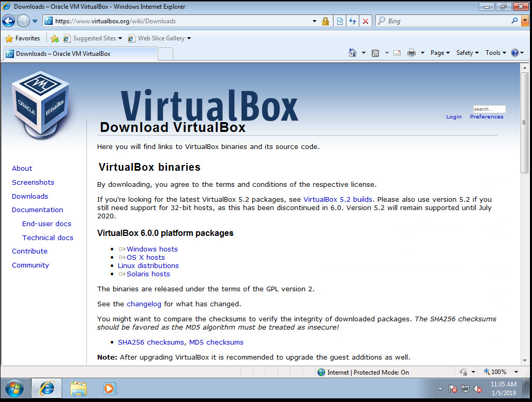This screenshot has width=532, height=402.
Task: Open the Downloads sidebar link
Action: click(x=30, y=196)
